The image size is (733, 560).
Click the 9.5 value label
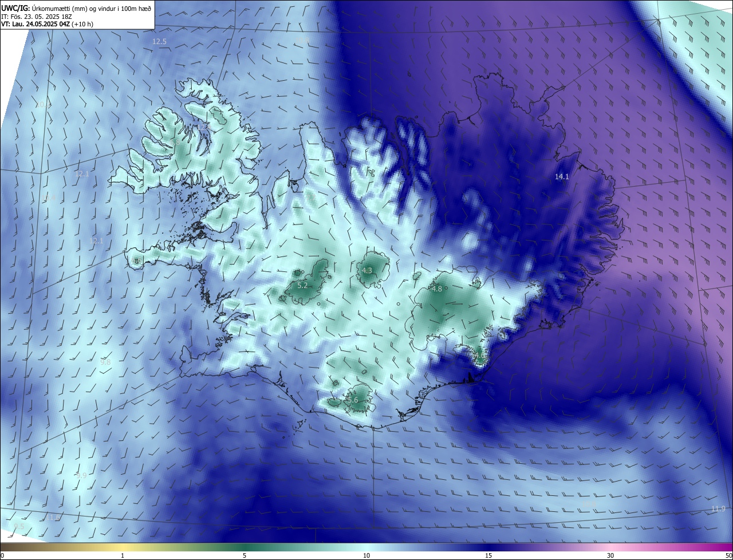pos(19,526)
